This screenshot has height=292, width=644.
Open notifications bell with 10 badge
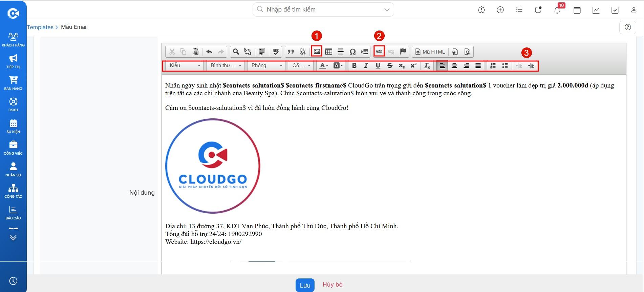click(557, 9)
